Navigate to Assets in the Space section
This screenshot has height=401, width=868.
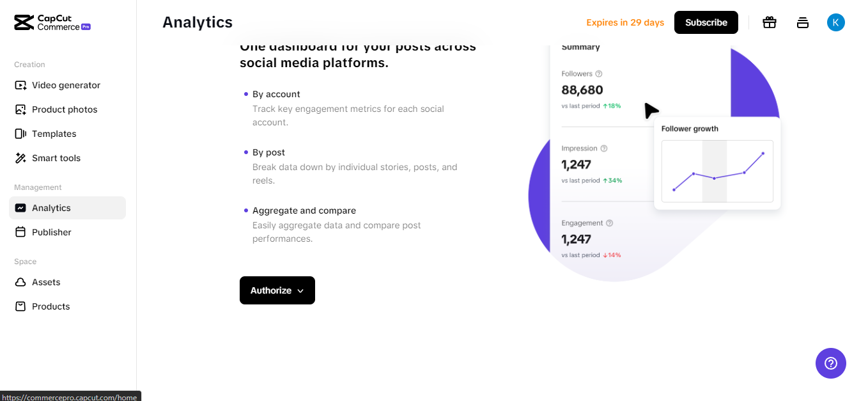tap(46, 282)
